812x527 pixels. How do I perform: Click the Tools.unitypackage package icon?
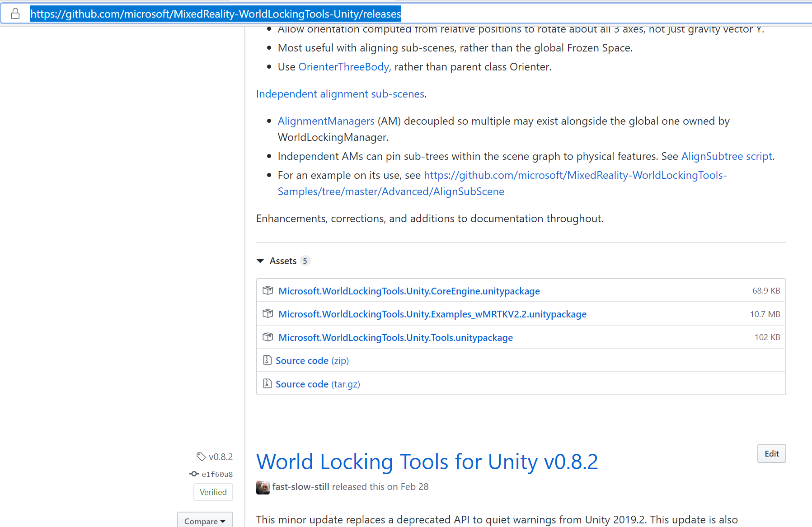pos(268,337)
